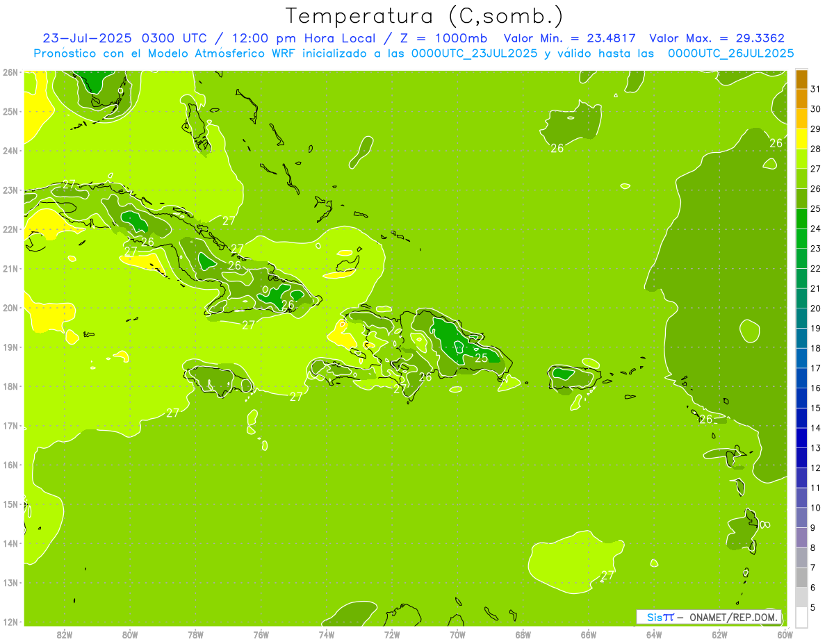This screenshot has width=834, height=644.
Task: Click the teal legend swatch between 19 and 20
Action: (x=801, y=318)
